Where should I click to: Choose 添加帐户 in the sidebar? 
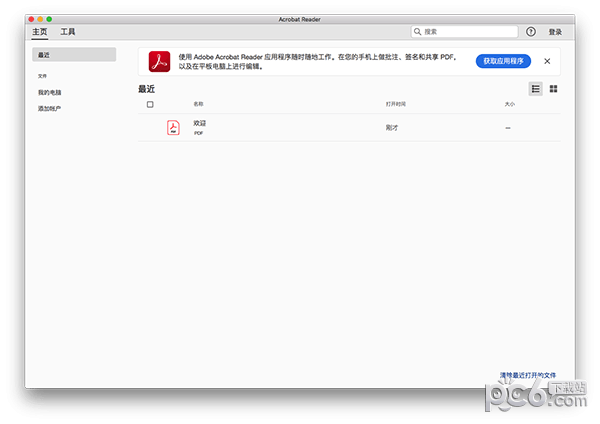coord(49,109)
